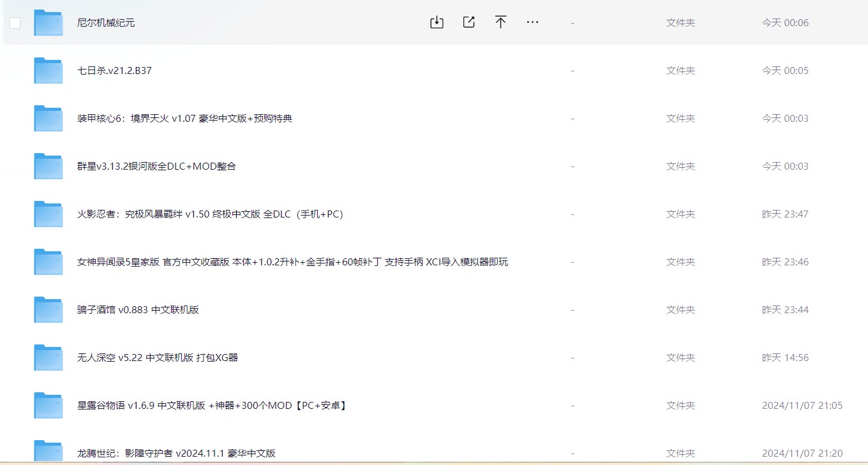Click the 昨天 23:47 modified time
The height and width of the screenshot is (465, 868).
click(x=785, y=214)
